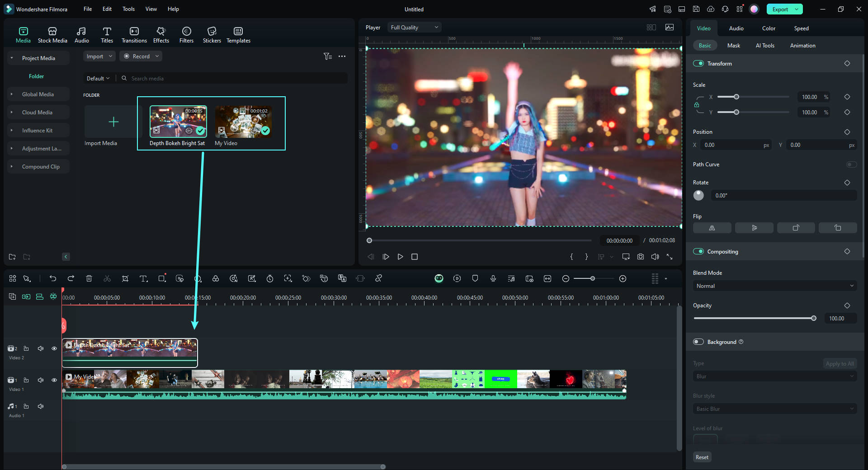Enable the Background toggle
This screenshot has height=470, width=868.
(x=698, y=342)
